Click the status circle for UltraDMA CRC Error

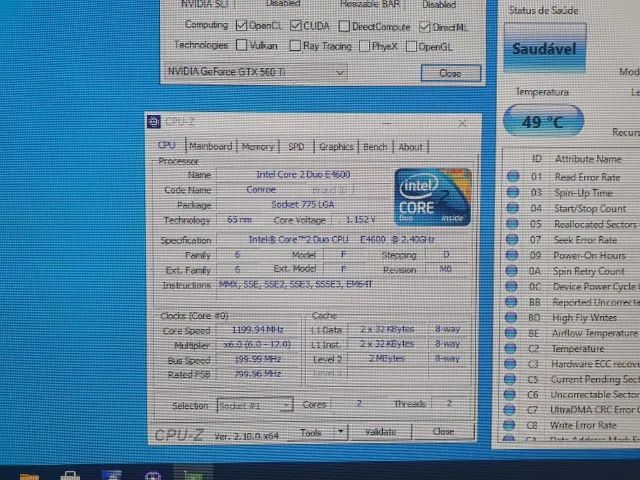coord(509,409)
